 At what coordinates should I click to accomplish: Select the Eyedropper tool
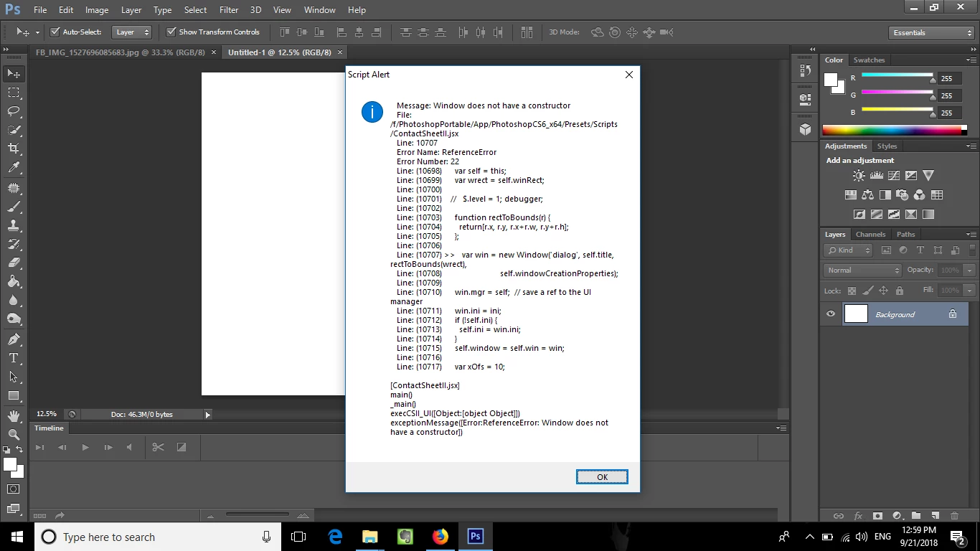click(x=14, y=168)
